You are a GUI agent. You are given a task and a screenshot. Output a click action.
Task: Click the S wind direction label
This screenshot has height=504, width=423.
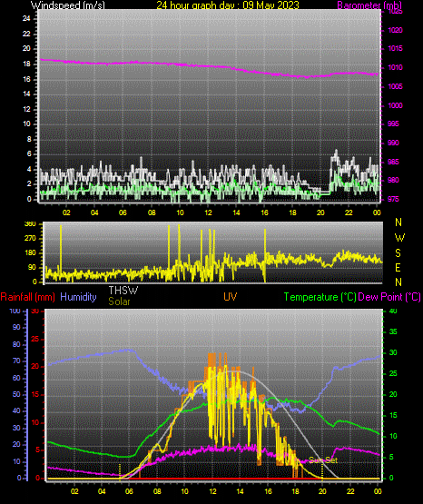tap(398, 253)
